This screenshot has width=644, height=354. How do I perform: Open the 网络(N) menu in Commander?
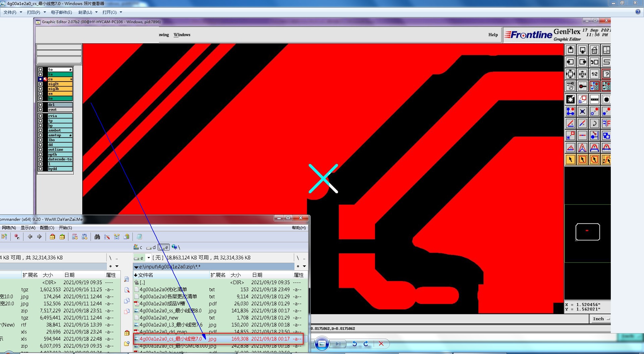click(9, 228)
